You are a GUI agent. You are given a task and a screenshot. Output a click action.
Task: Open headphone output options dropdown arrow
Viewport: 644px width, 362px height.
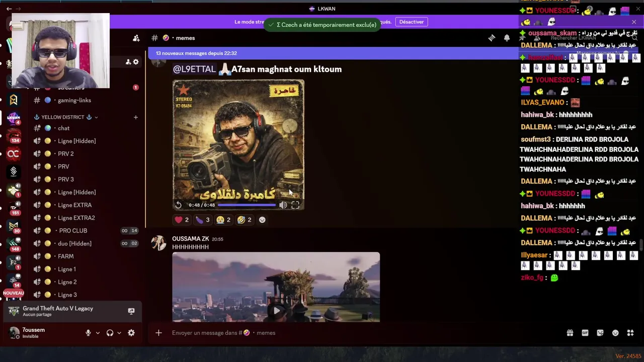(119, 333)
